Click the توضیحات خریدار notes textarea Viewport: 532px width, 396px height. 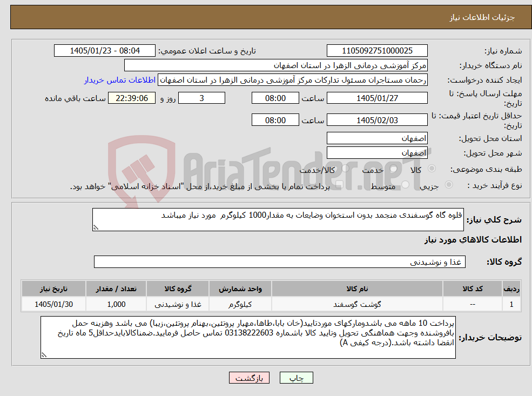248,337
